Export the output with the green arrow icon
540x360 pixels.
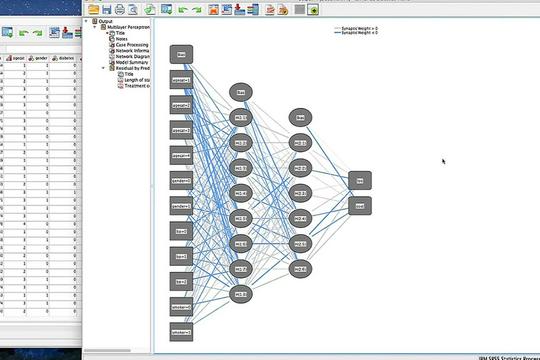tap(150, 10)
